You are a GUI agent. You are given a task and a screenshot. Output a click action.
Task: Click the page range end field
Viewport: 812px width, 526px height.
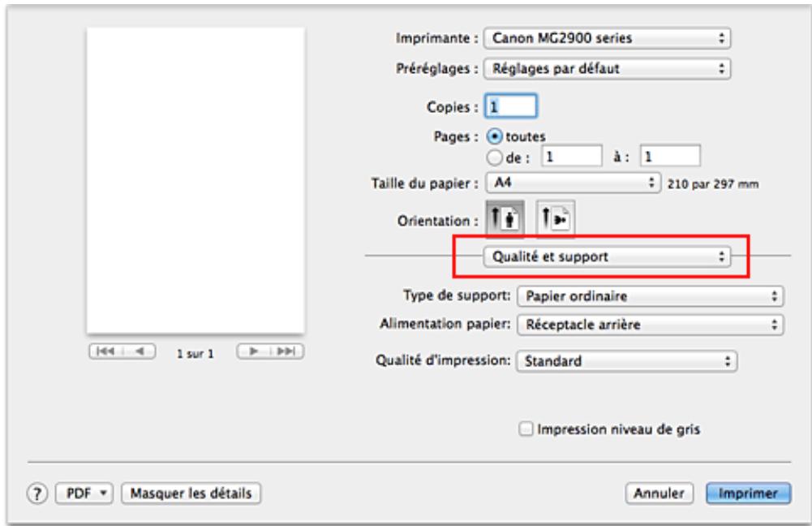point(671,156)
